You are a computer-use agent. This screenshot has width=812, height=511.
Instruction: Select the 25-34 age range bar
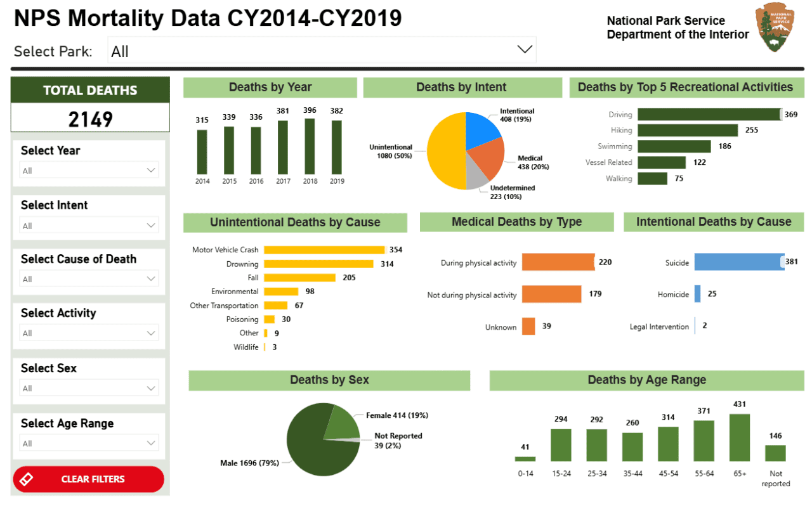tap(597, 446)
